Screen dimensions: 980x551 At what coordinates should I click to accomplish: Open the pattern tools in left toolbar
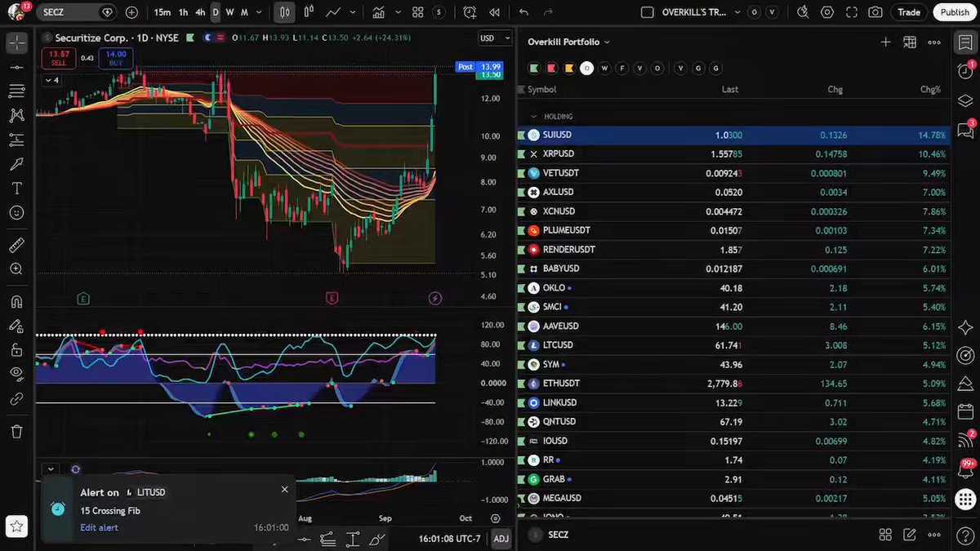point(16,115)
